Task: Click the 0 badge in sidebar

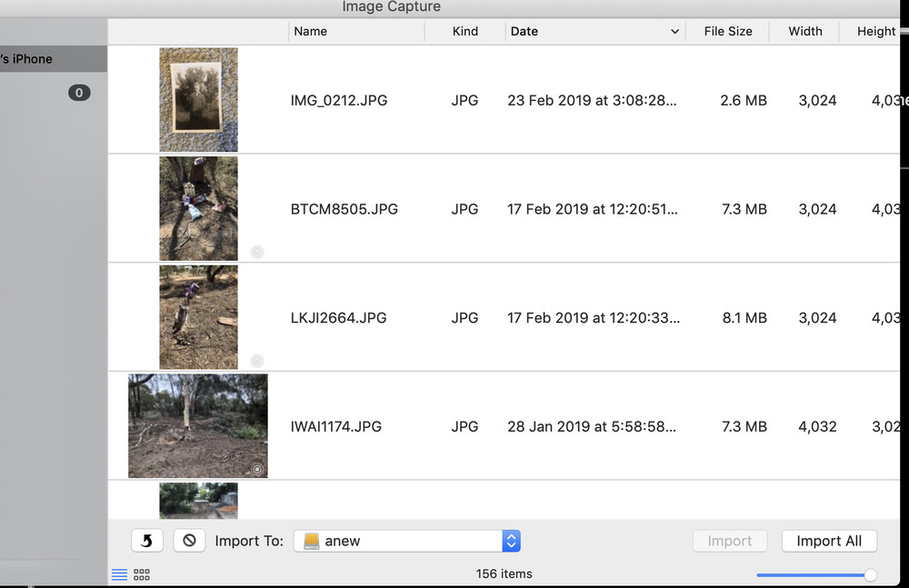Action: (x=79, y=93)
